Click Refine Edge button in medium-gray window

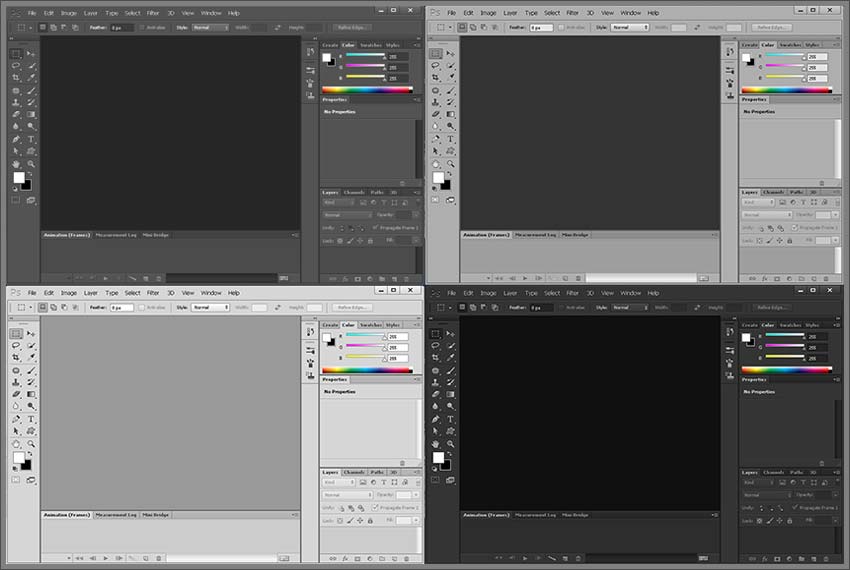[771, 27]
